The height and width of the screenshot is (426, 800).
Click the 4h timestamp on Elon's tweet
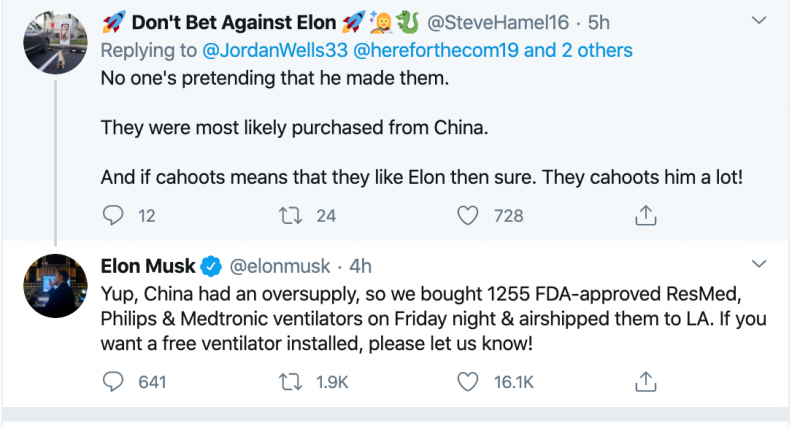360,266
